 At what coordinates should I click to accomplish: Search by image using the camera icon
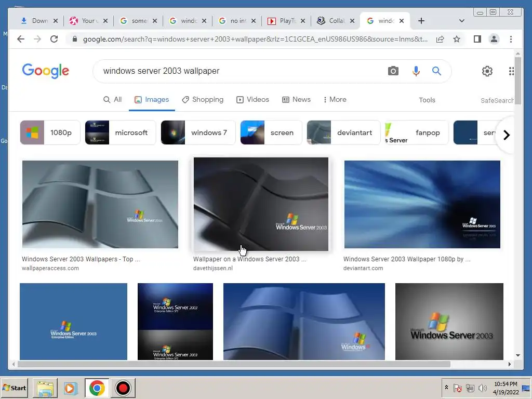[393, 71]
